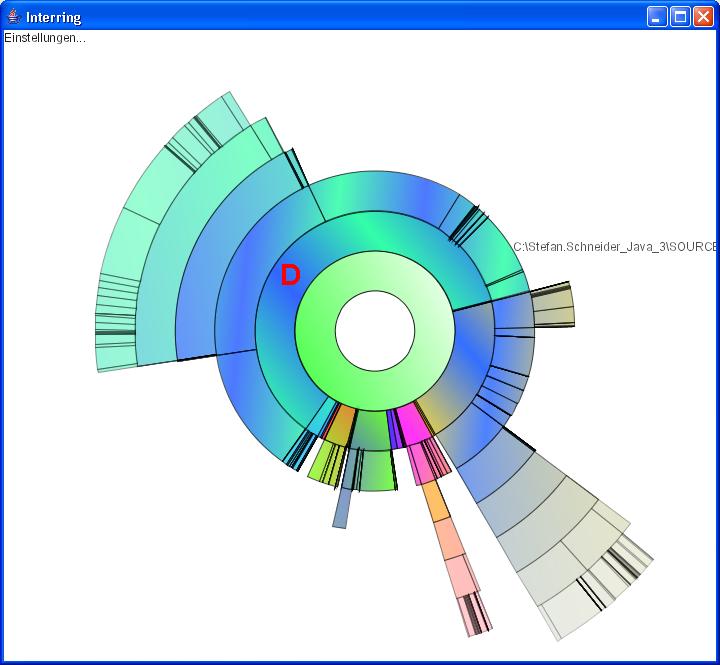720x665 pixels.
Task: Click the C:\Stefan.Schneider_Java_3 path label
Action: click(615, 247)
